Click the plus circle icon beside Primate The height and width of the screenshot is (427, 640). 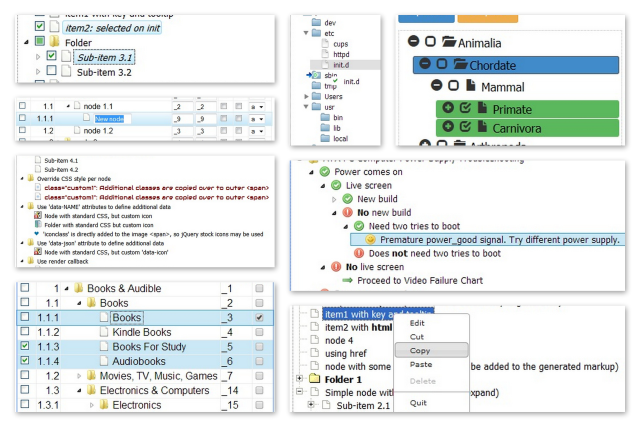[x=448, y=107]
